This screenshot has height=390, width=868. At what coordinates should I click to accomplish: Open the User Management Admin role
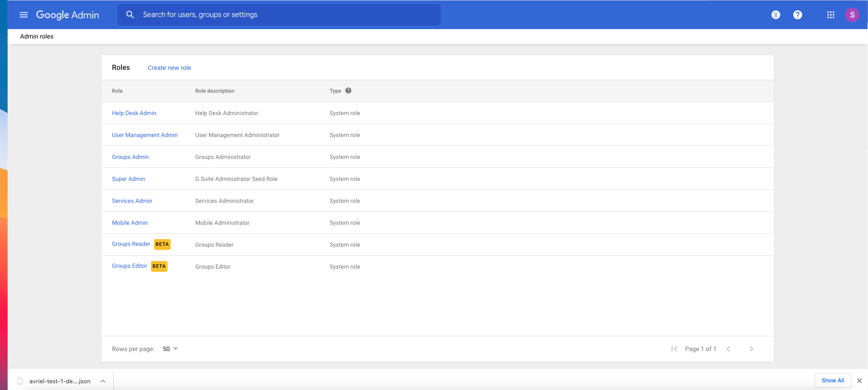tap(145, 135)
